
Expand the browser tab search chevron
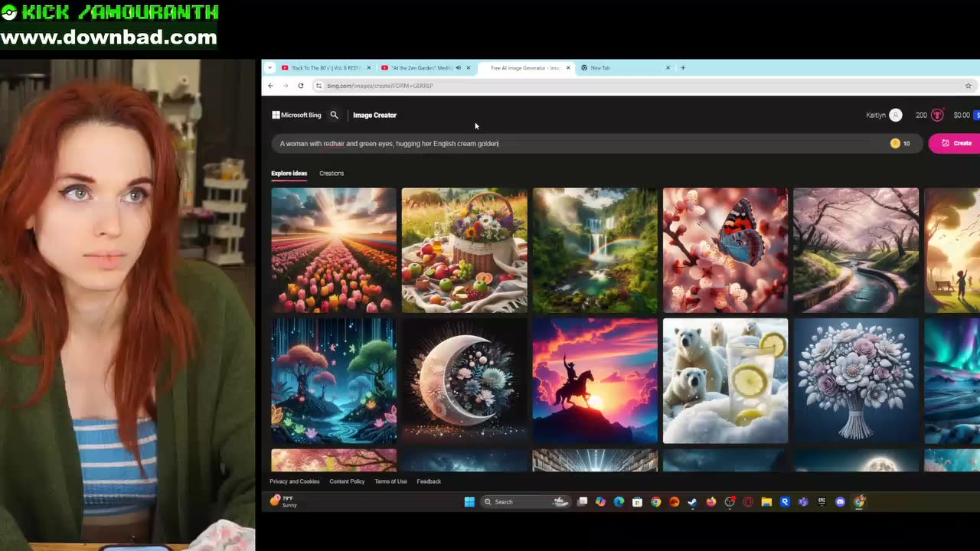(x=269, y=68)
